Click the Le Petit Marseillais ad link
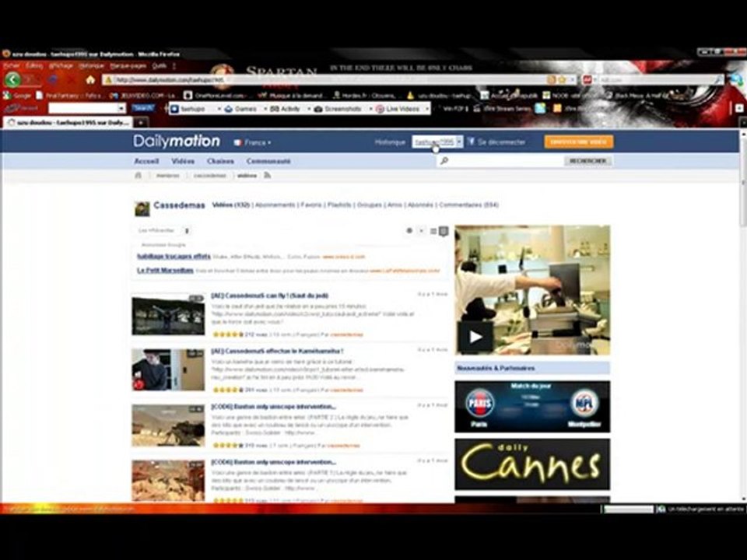This screenshot has width=747, height=560. [165, 271]
